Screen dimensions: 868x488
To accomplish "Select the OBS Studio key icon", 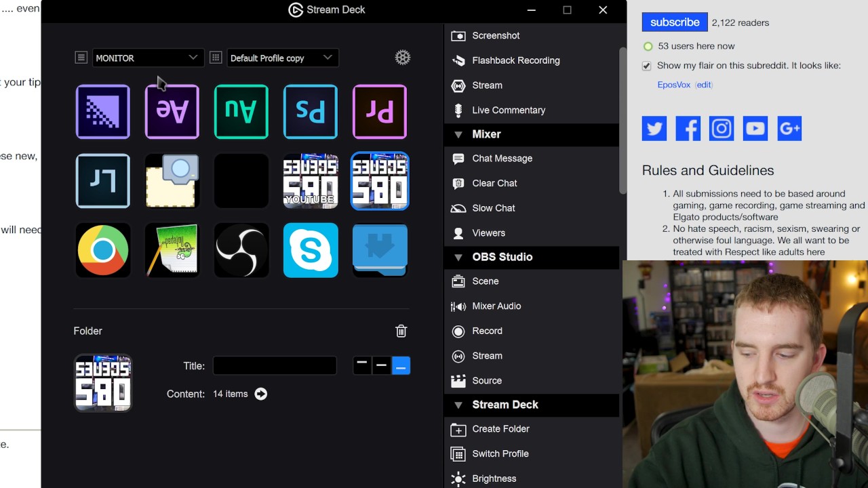I will (x=241, y=250).
